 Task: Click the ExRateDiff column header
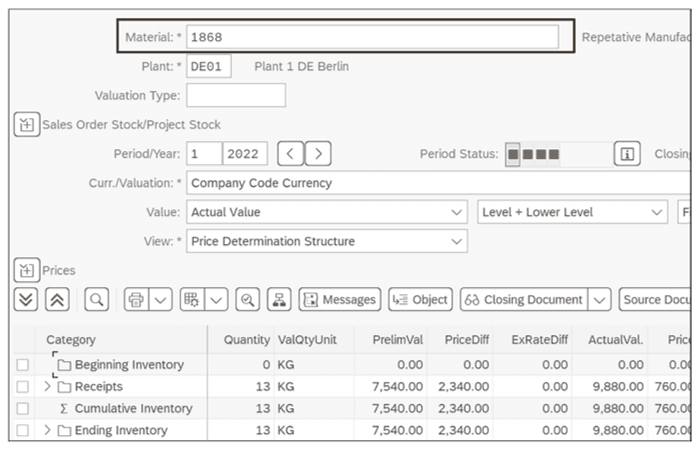coord(540,340)
